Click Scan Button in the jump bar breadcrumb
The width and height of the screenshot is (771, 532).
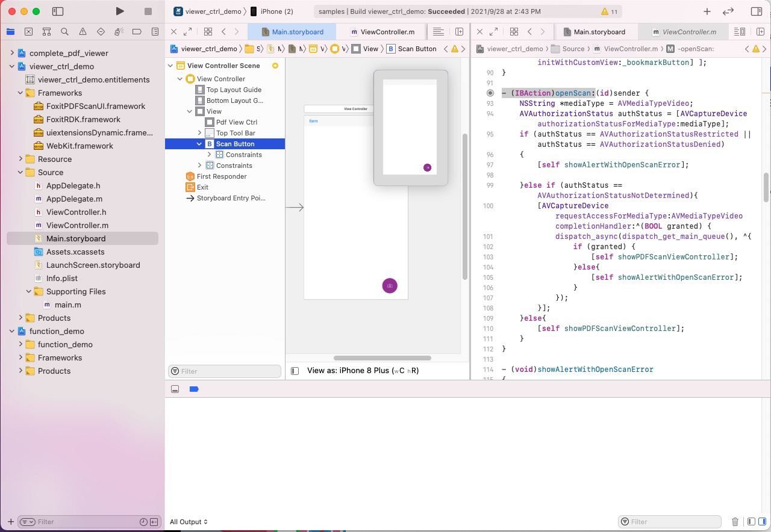point(417,49)
